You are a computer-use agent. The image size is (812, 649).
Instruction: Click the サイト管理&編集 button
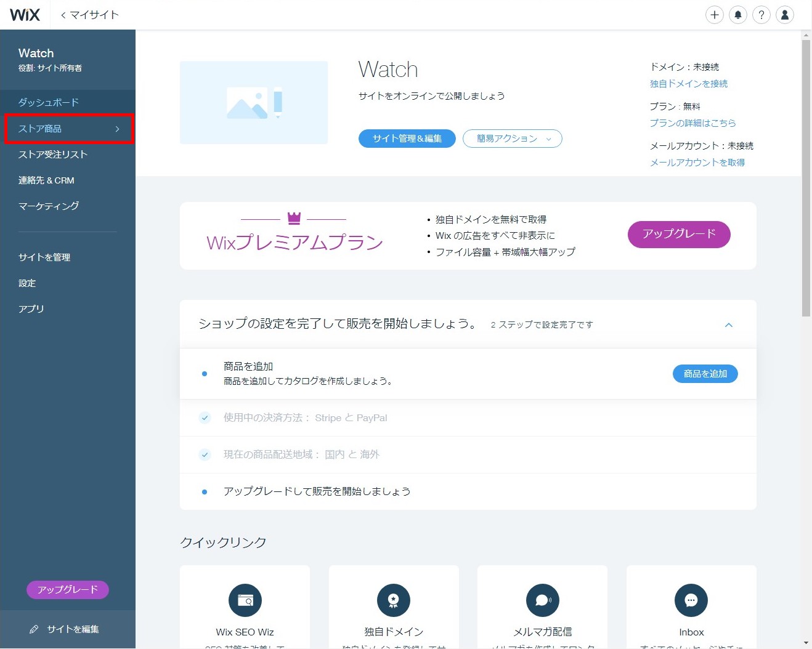(x=407, y=139)
